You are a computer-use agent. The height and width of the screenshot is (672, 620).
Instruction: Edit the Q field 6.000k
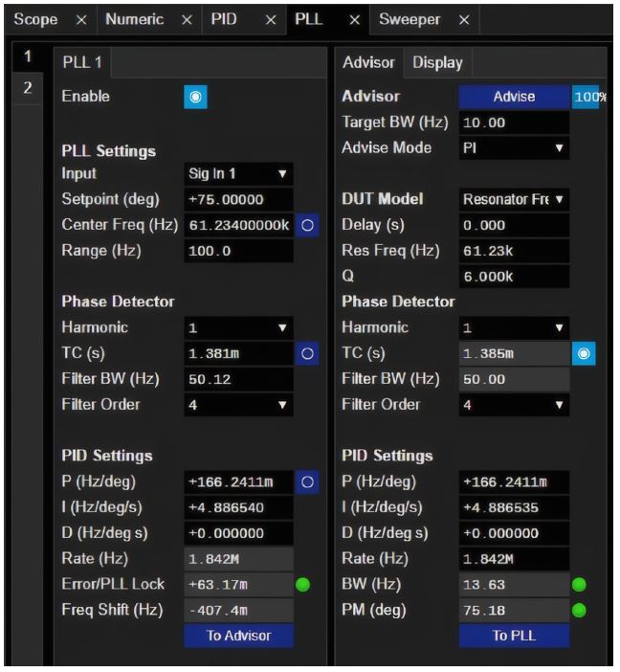point(514,277)
